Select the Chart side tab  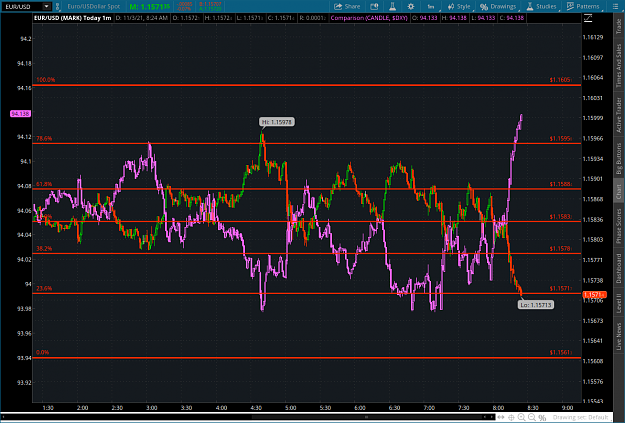tap(619, 191)
